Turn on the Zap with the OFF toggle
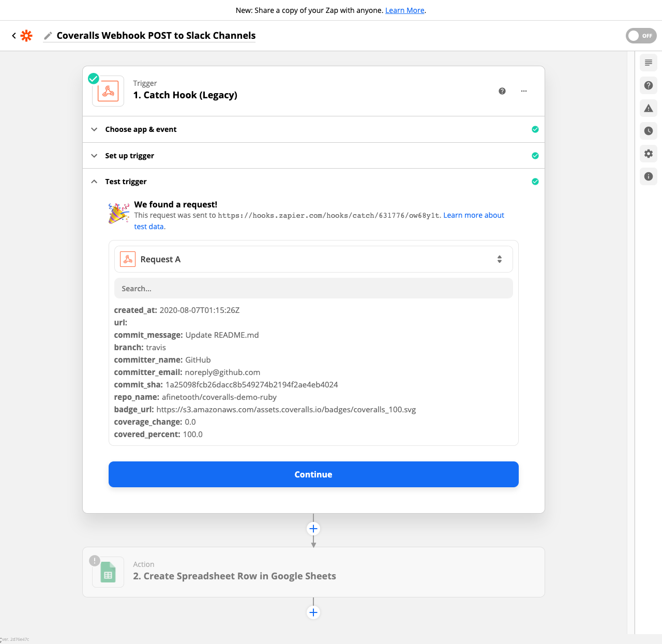Image resolution: width=662 pixels, height=644 pixels. 641,36
